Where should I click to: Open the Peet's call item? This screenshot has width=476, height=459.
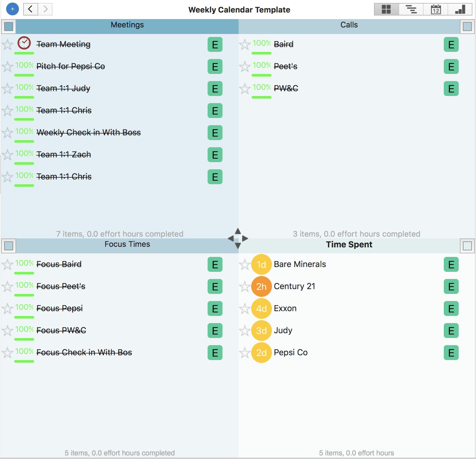pos(285,66)
